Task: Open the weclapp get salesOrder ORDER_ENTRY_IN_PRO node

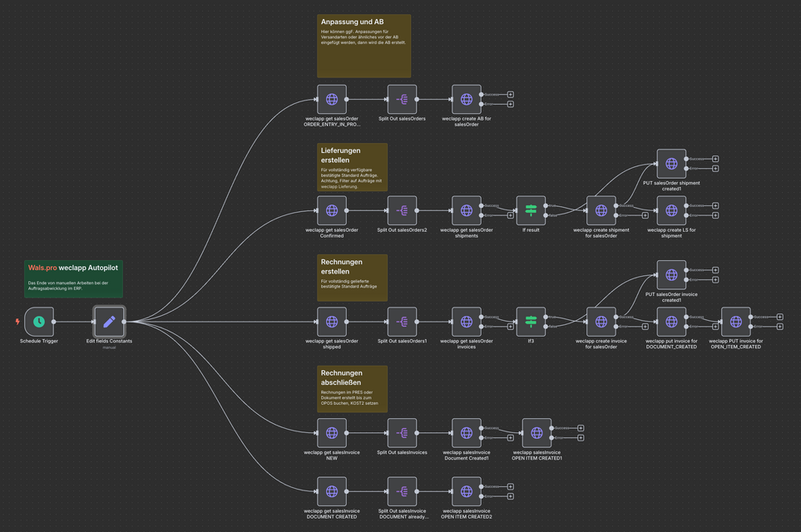Action: (332, 99)
